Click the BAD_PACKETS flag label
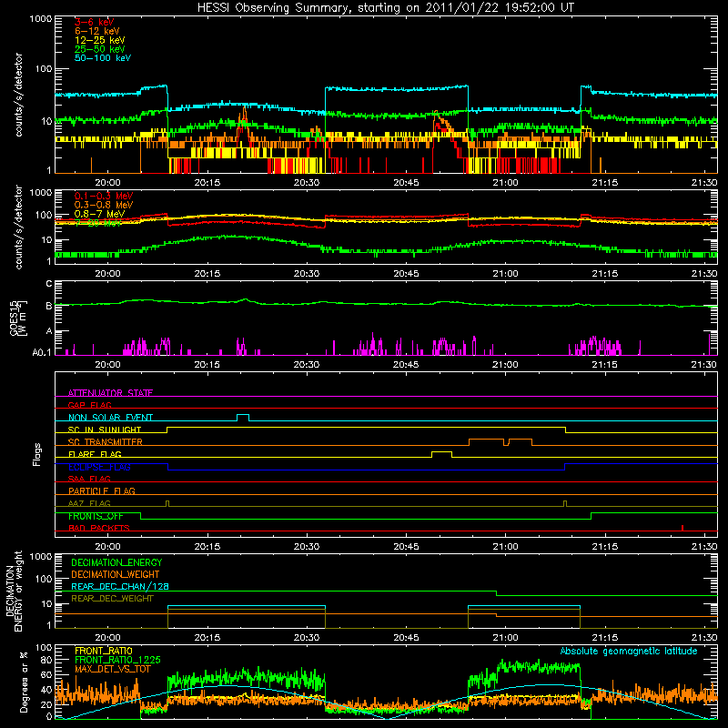 tap(99, 528)
